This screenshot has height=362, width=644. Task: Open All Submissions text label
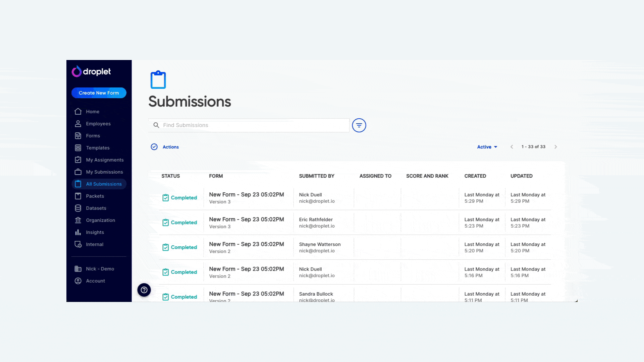tap(104, 184)
